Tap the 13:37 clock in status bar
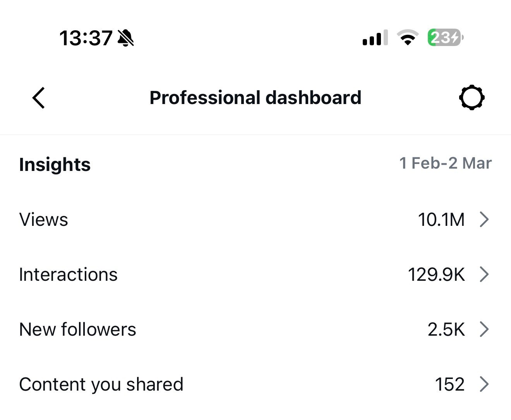Image resolution: width=511 pixels, height=420 pixels. point(86,38)
